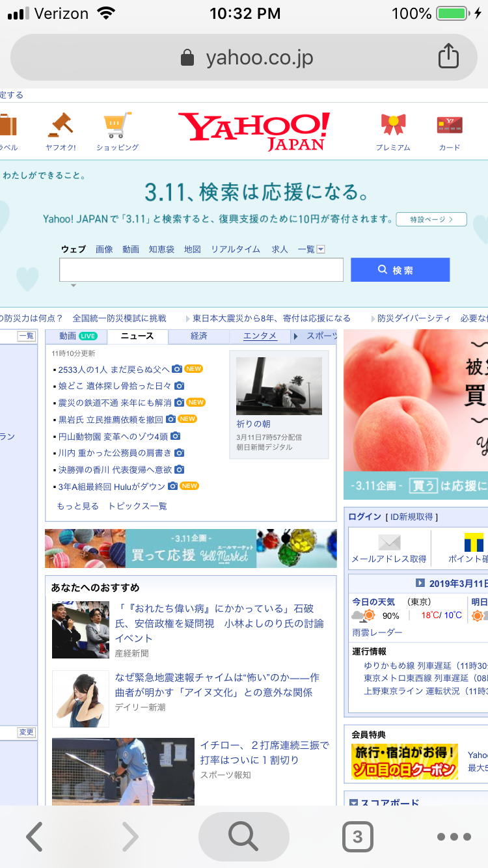
Task: Click the 変更 button in left panel
Action: (26, 733)
